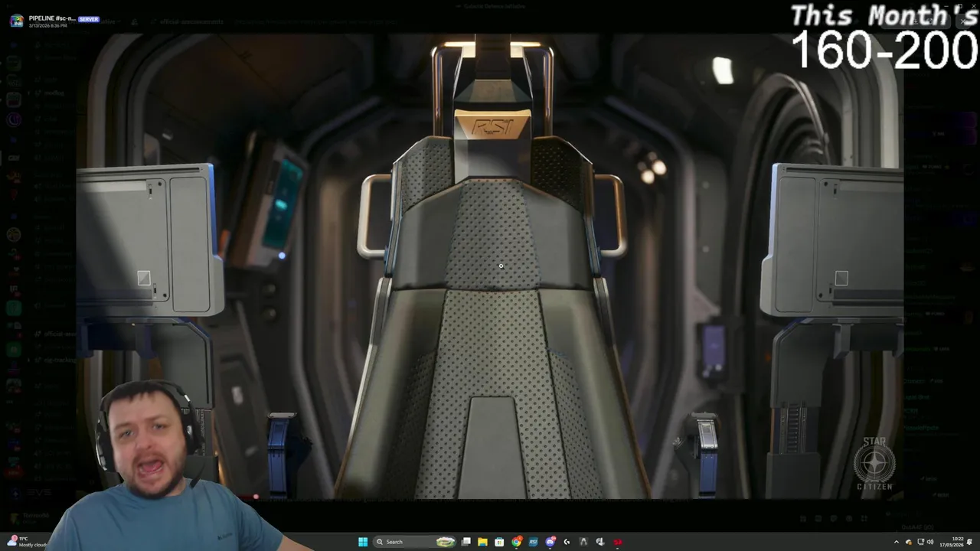
Task: Open the RSI Launcher taskbar icon
Action: (x=534, y=542)
